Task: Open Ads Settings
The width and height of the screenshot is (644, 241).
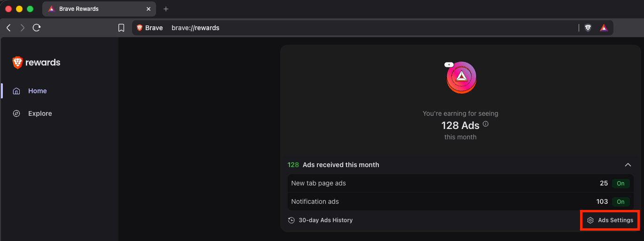Action: tap(610, 220)
